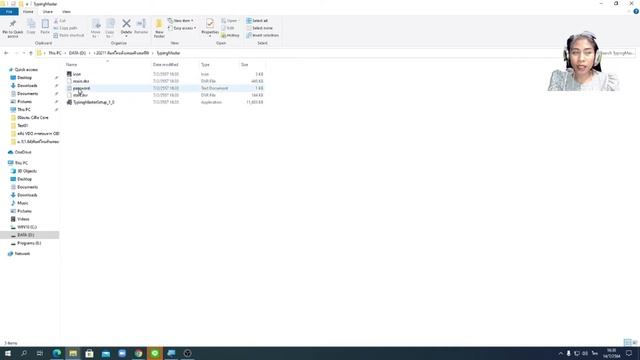Screen dimensions: 640x360
Task: Open Microsoft Store from taskbar
Action: (x=89, y=353)
